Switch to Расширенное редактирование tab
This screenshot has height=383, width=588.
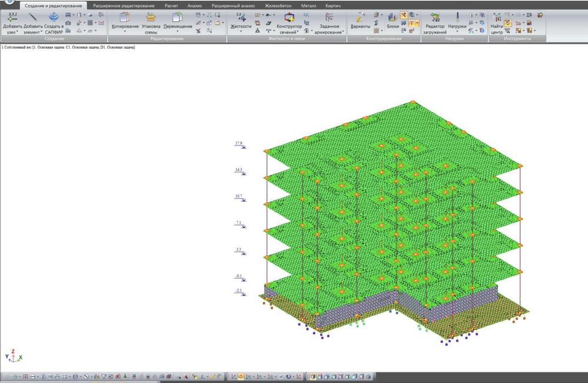pos(123,6)
